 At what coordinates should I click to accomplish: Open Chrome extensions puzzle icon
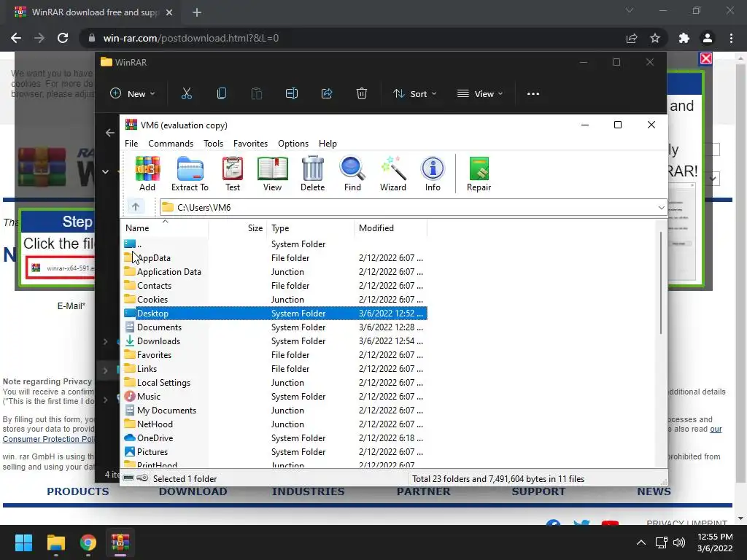tap(684, 38)
